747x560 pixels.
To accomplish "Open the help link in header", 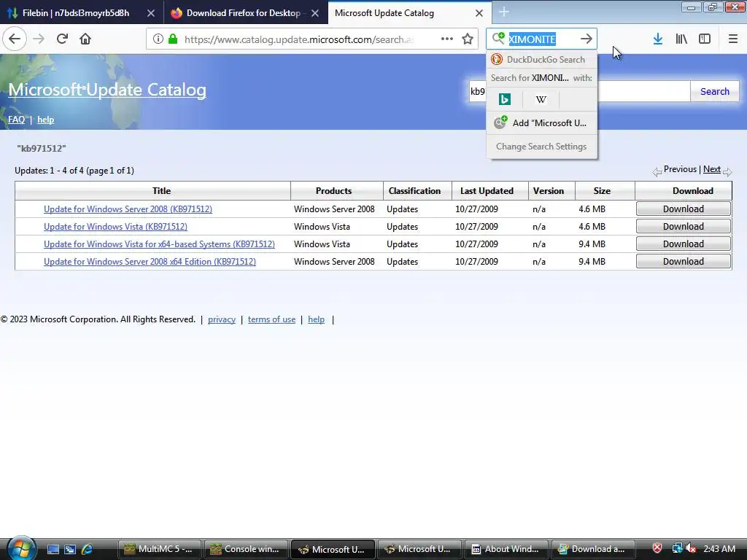I will tap(46, 120).
